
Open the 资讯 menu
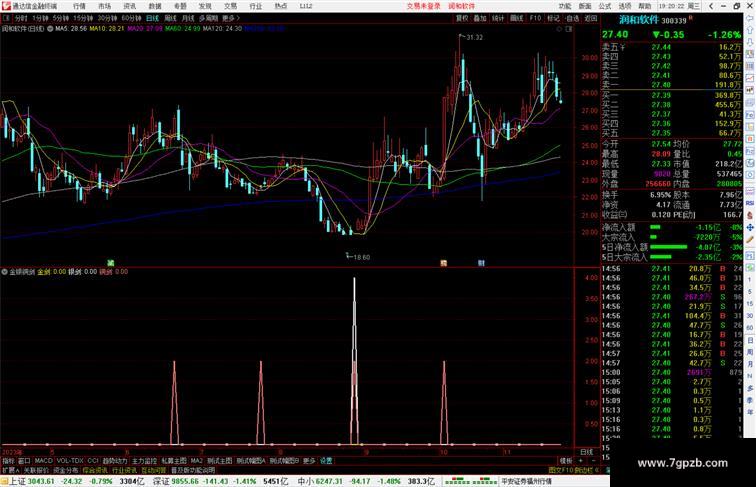pos(130,6)
